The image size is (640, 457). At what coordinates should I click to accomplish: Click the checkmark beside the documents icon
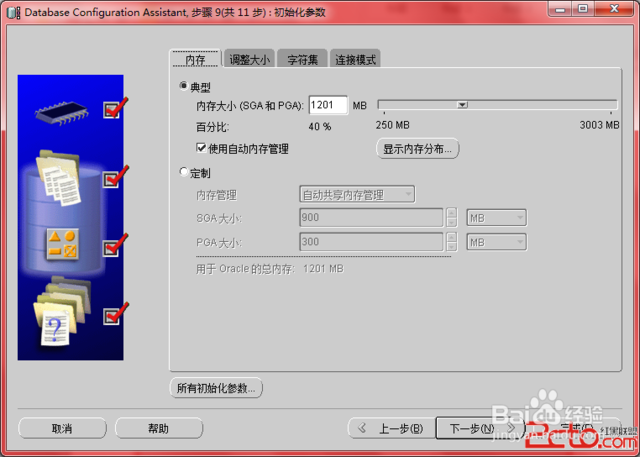pos(116,176)
